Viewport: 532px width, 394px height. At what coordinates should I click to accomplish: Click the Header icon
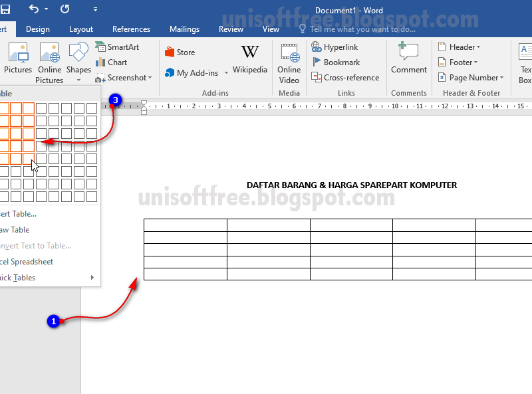pyautogui.click(x=442, y=47)
